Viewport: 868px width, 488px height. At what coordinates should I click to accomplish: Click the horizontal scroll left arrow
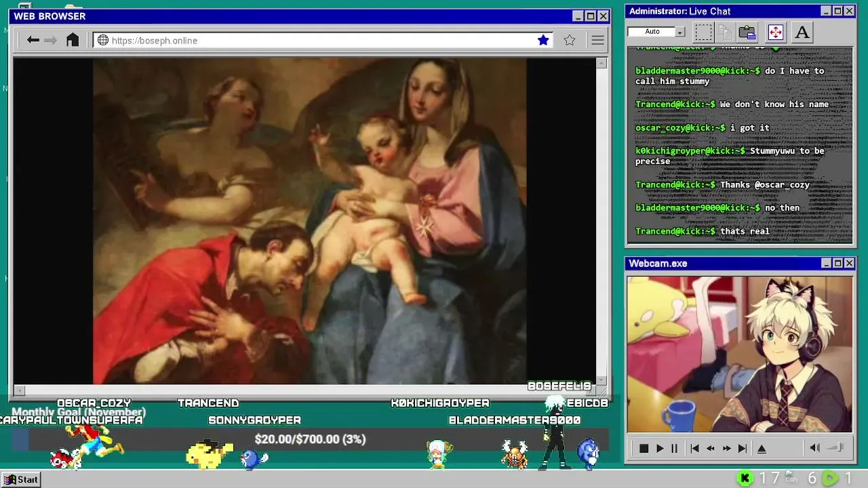click(x=20, y=390)
